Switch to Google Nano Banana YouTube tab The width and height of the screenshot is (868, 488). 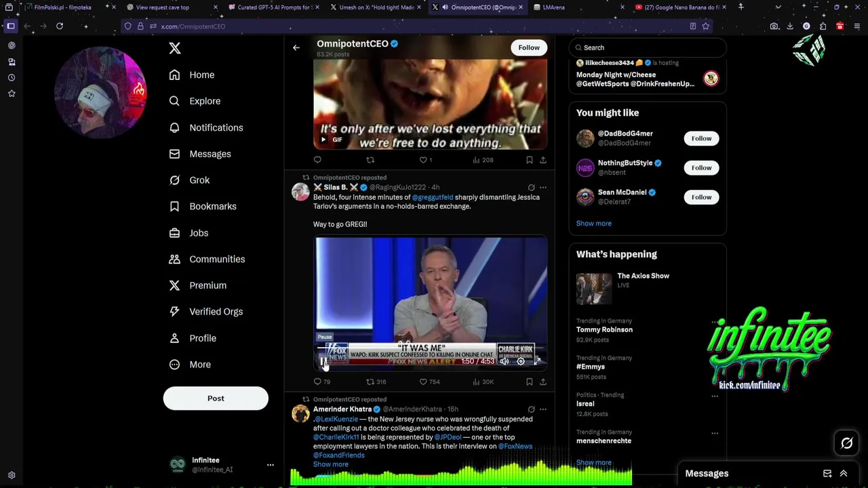(x=681, y=7)
